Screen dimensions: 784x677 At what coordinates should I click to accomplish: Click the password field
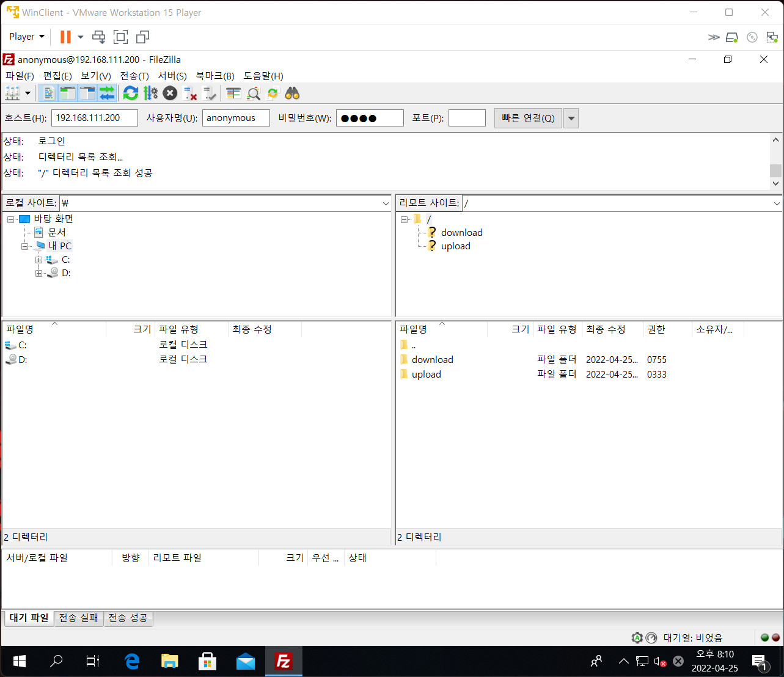tap(370, 118)
